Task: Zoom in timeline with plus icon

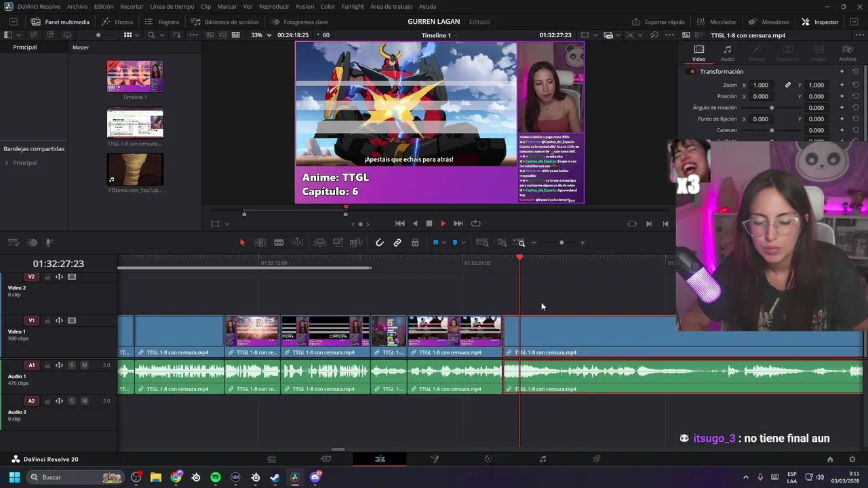Action: 583,243
